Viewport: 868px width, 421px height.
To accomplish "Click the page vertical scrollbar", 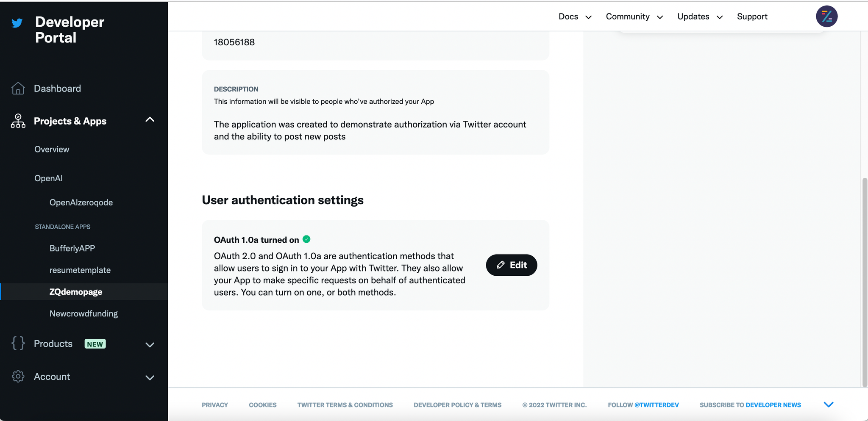I will point(865,282).
